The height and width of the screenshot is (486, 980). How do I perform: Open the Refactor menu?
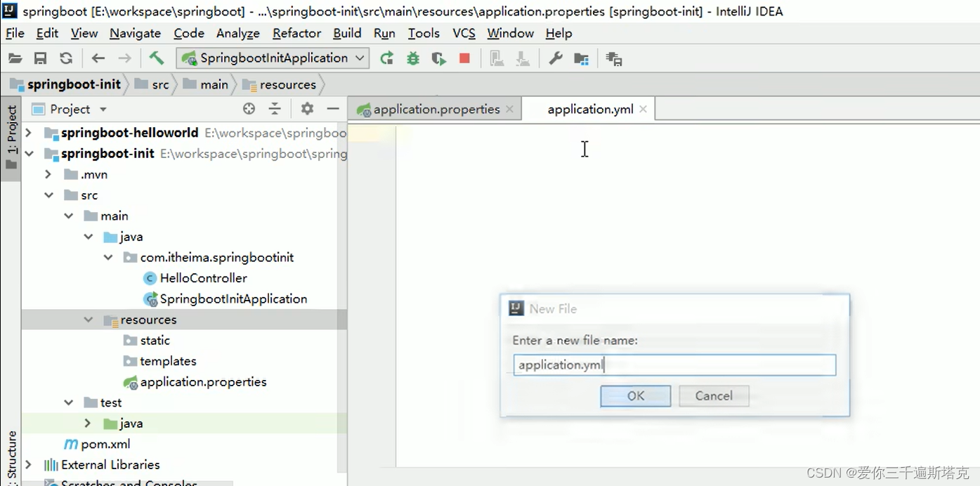coord(296,33)
